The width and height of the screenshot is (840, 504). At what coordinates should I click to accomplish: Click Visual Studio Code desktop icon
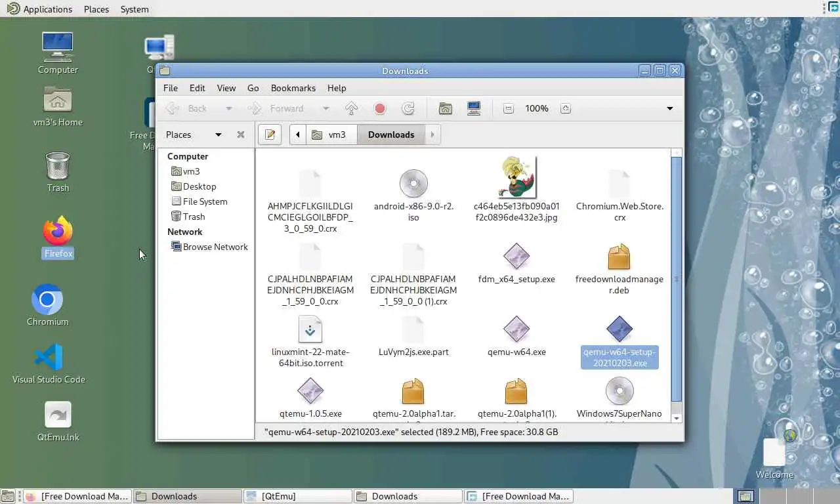click(49, 364)
